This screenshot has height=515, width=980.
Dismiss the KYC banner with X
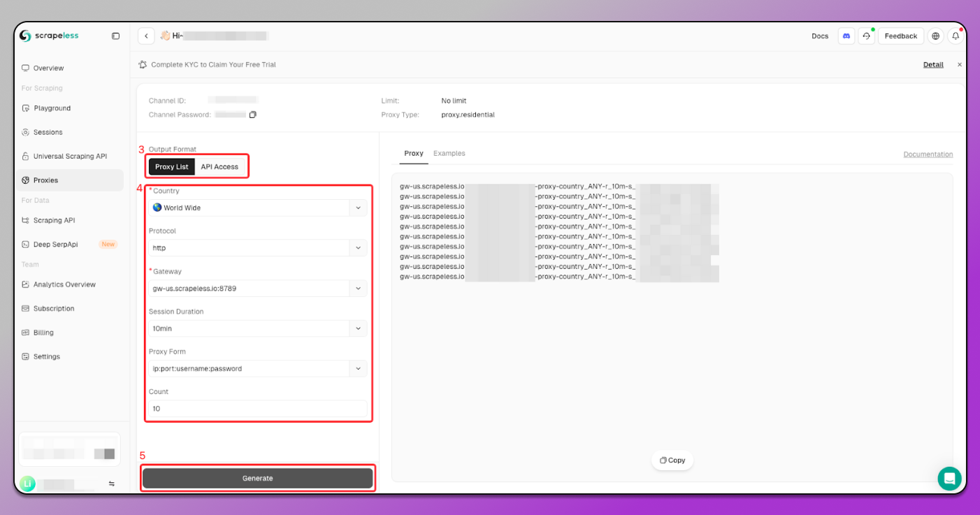(959, 64)
